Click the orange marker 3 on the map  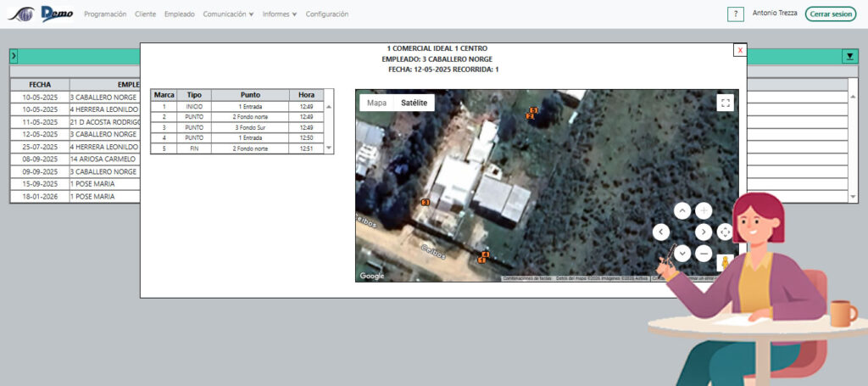click(425, 202)
